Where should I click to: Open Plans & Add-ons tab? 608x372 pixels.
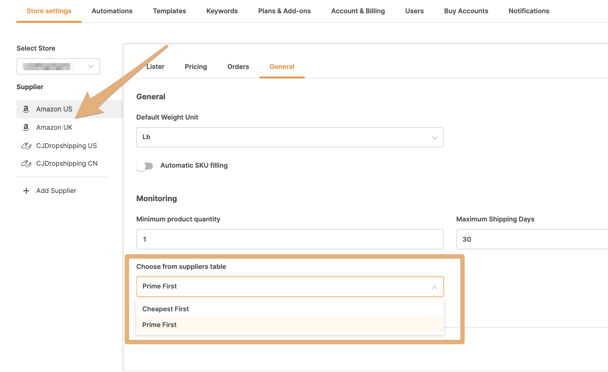[284, 11]
